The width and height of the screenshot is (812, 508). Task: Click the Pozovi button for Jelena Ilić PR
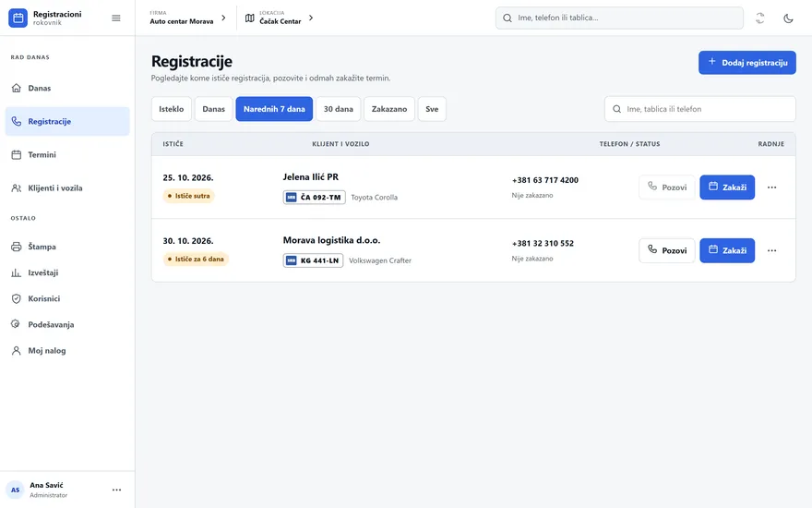666,187
